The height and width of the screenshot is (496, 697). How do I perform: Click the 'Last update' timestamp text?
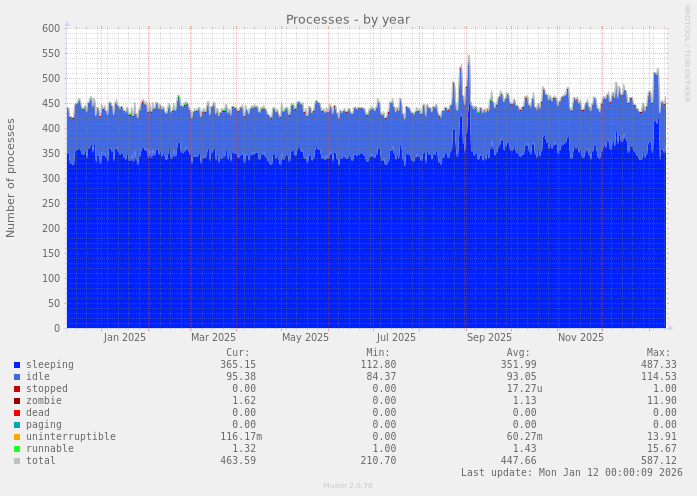571,473
